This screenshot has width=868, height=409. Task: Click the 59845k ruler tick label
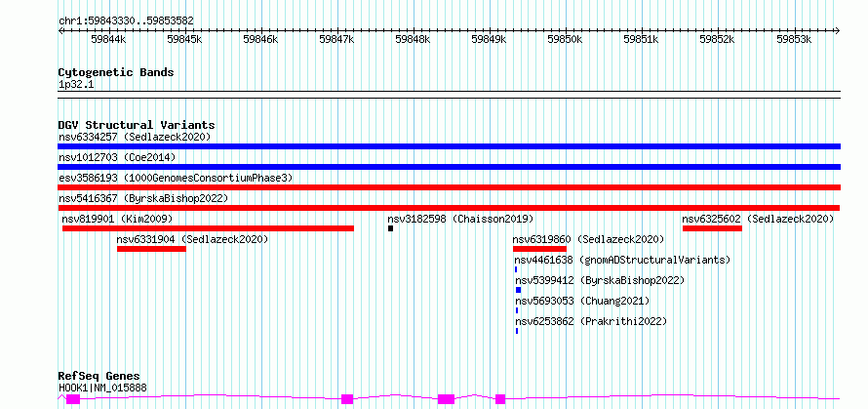(185, 39)
